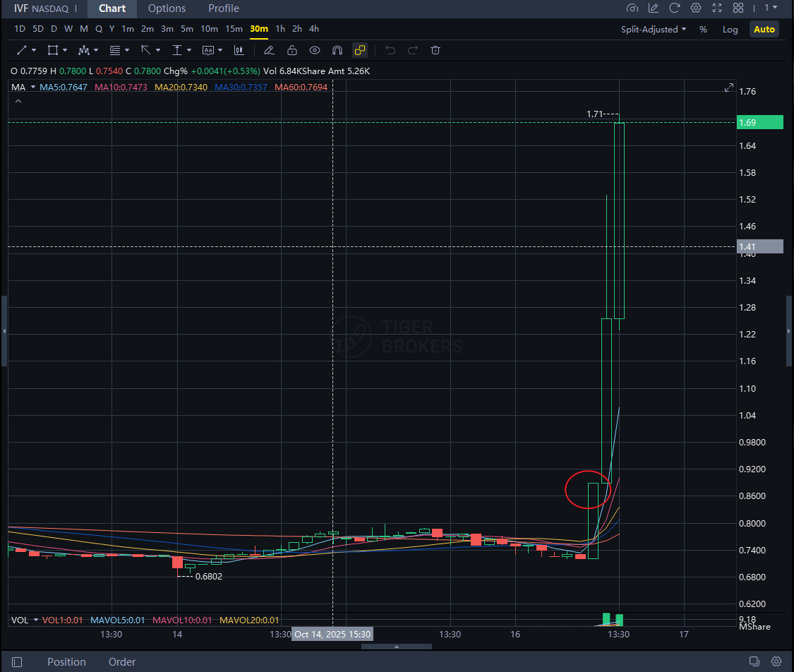Screen dimensions: 794x672
Task: Select the 1D timeframe
Action: coord(20,29)
